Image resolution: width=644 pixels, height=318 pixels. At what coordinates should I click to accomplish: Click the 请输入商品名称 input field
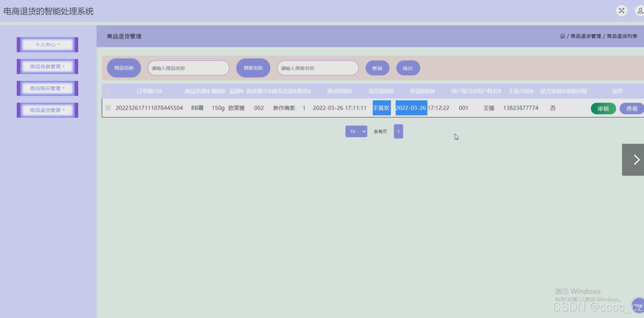click(x=188, y=68)
